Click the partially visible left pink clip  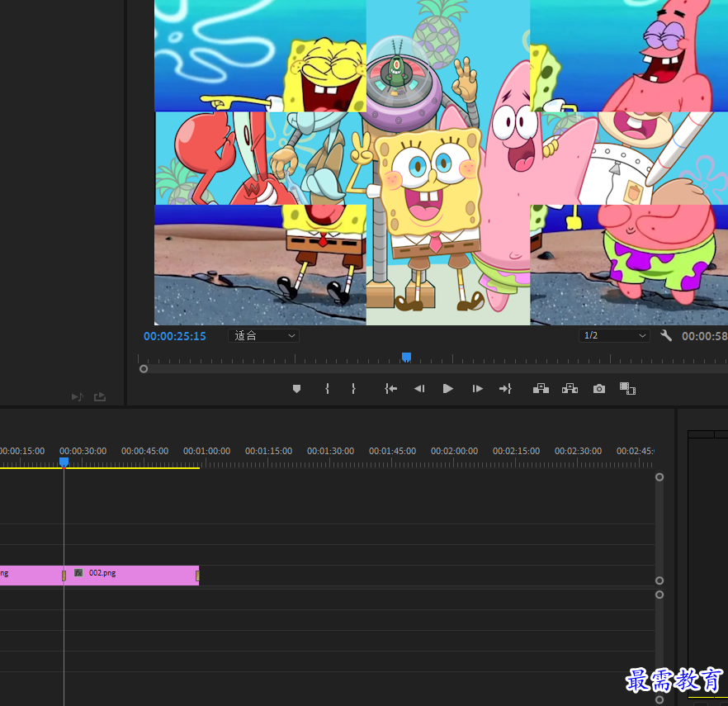click(31, 576)
